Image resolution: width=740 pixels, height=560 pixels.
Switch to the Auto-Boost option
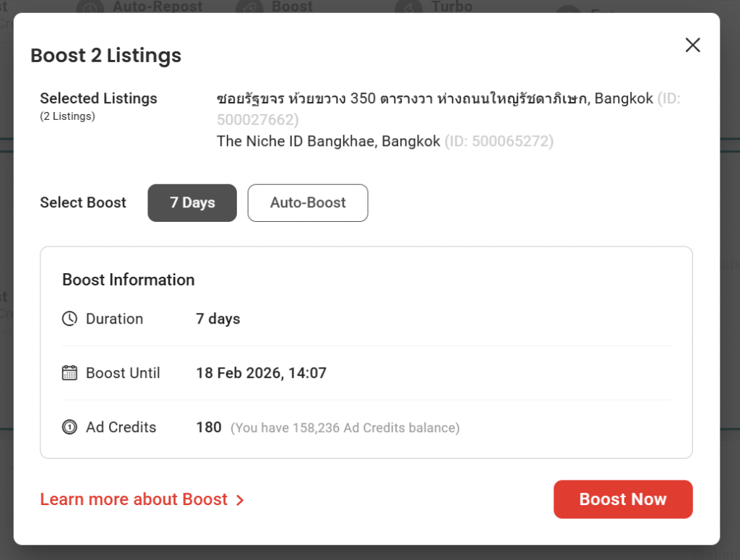pos(308,203)
